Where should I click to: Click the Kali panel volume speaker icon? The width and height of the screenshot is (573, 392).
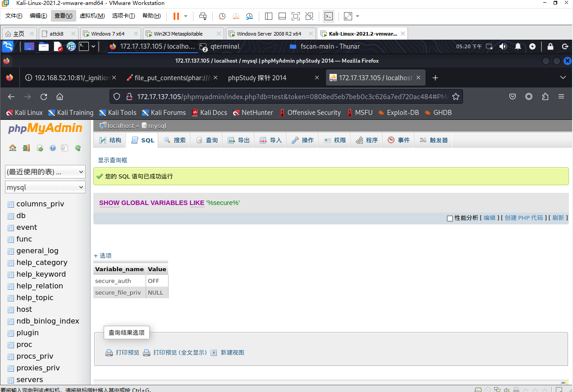(x=504, y=46)
